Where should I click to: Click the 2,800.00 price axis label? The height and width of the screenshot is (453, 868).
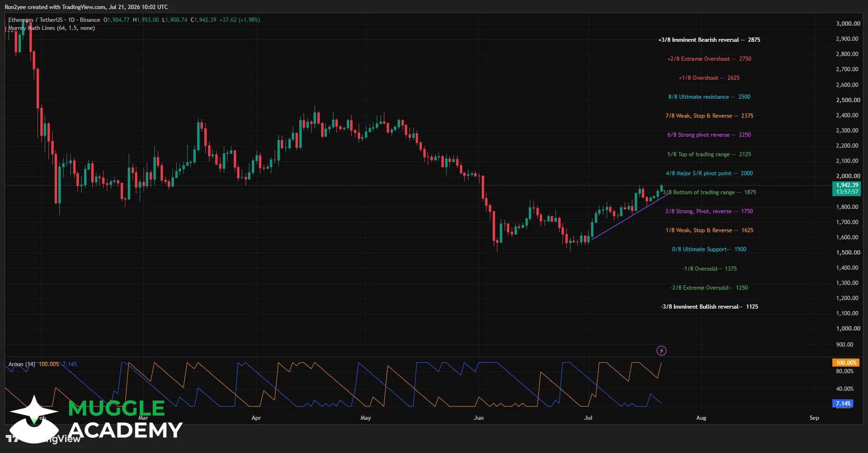click(848, 54)
